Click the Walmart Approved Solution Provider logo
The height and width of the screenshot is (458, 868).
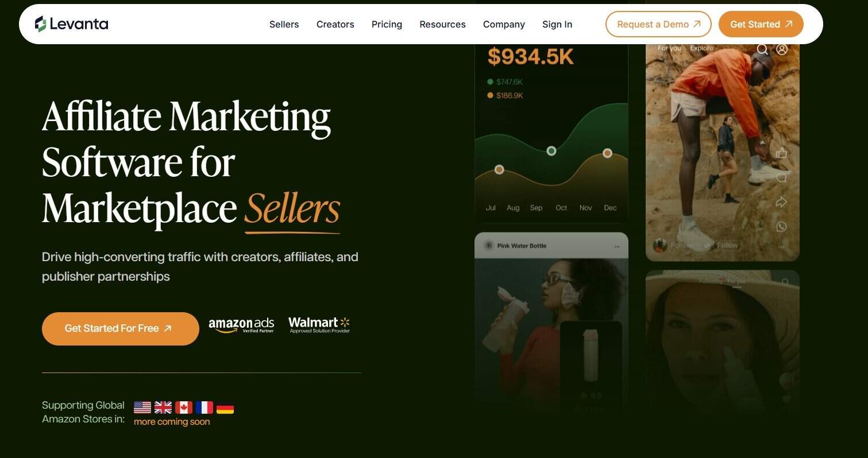click(x=319, y=325)
